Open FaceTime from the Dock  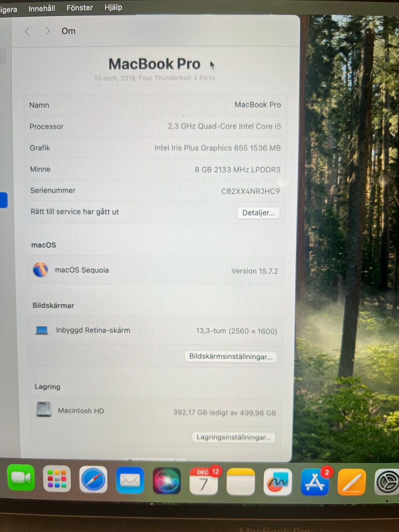point(21,478)
